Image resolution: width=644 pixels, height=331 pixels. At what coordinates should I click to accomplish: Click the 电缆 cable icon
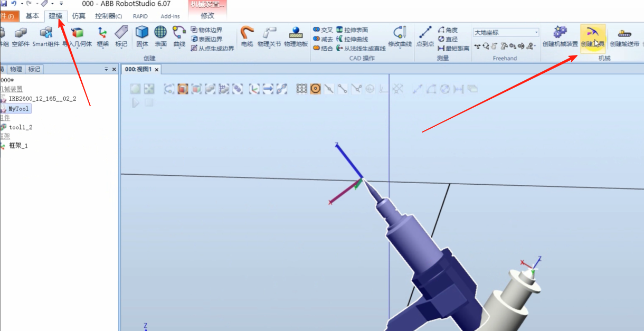click(x=247, y=37)
